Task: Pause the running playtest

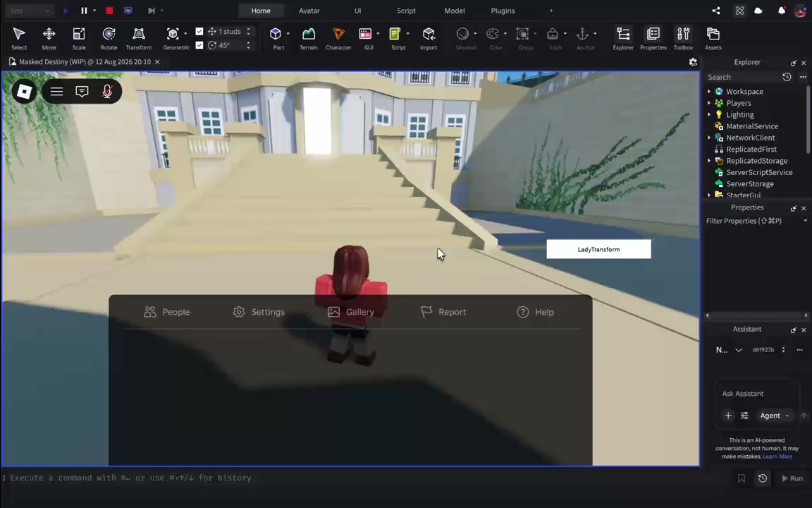Action: pyautogui.click(x=84, y=11)
